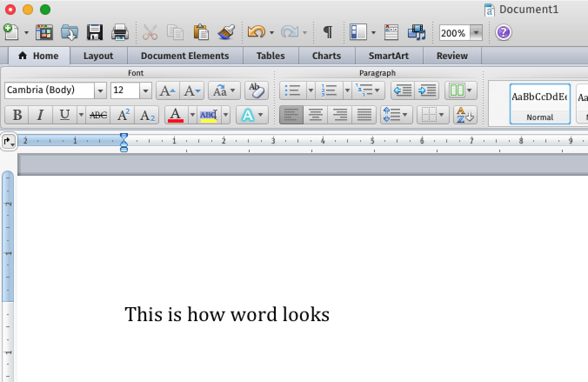Toggle subscript formatting
Image resolution: width=588 pixels, height=382 pixels.
point(147,115)
